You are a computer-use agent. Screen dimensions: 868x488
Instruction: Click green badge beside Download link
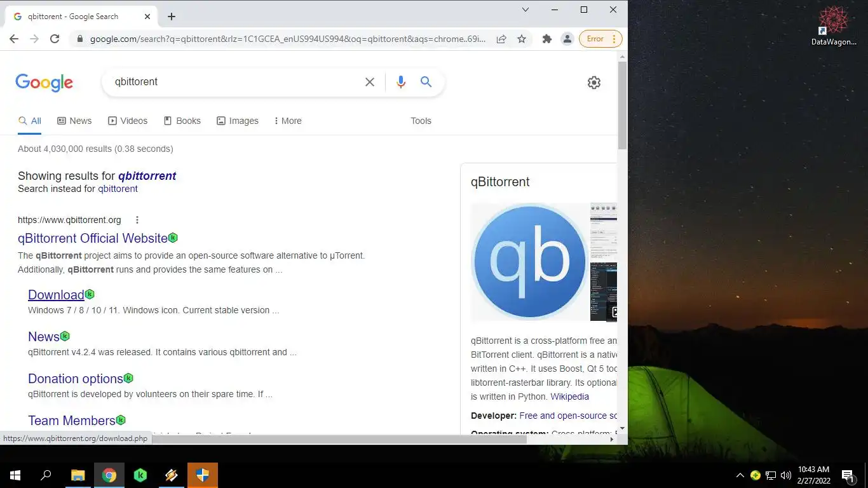coord(90,294)
